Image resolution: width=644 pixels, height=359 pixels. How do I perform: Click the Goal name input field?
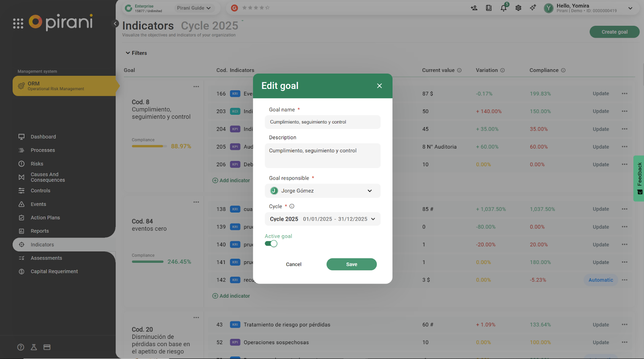(x=322, y=122)
